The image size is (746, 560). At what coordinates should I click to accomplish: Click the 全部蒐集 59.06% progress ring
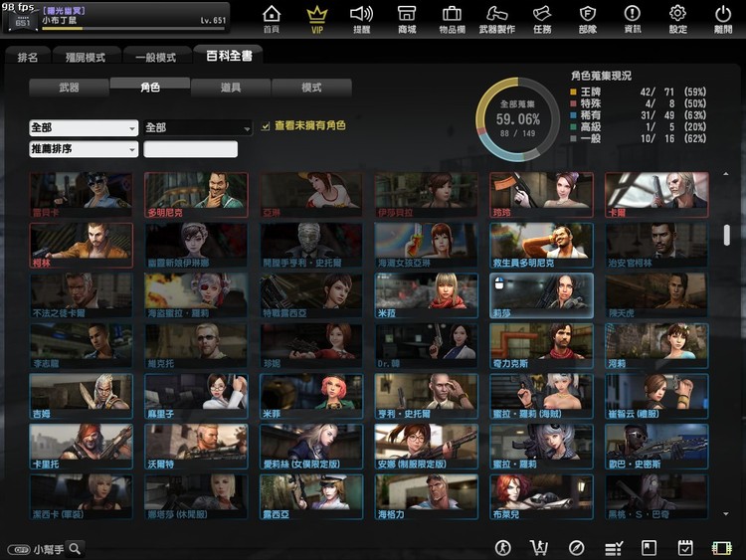coord(517,119)
